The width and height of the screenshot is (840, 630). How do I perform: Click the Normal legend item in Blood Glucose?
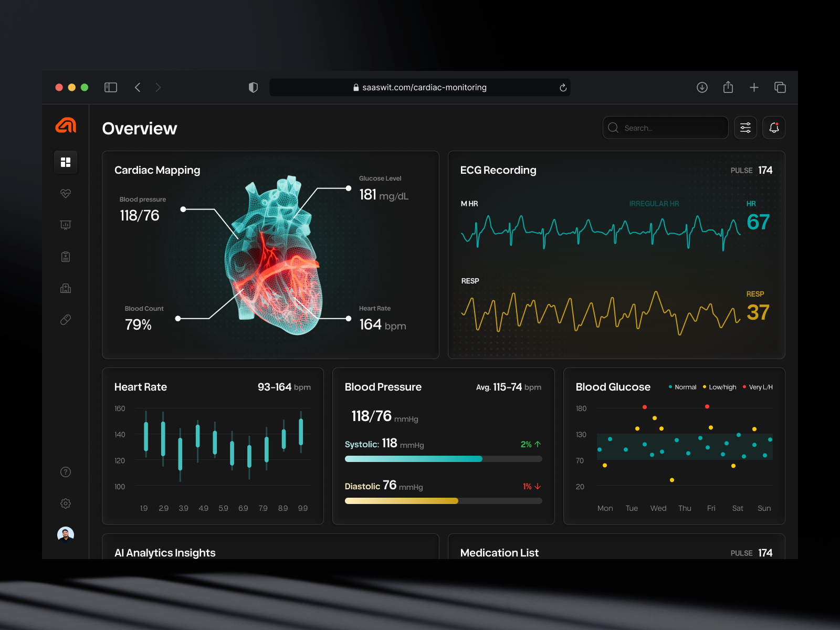click(x=682, y=387)
